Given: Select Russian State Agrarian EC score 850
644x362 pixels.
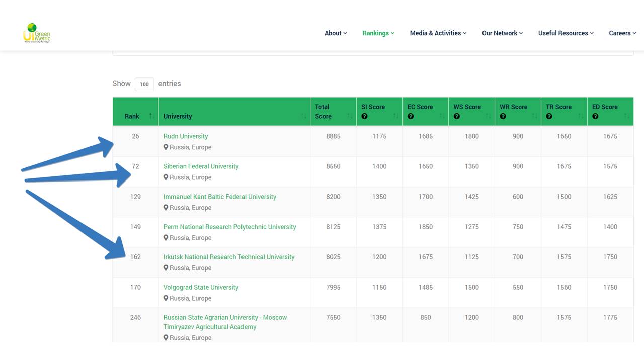Looking at the screenshot, I should [x=426, y=317].
